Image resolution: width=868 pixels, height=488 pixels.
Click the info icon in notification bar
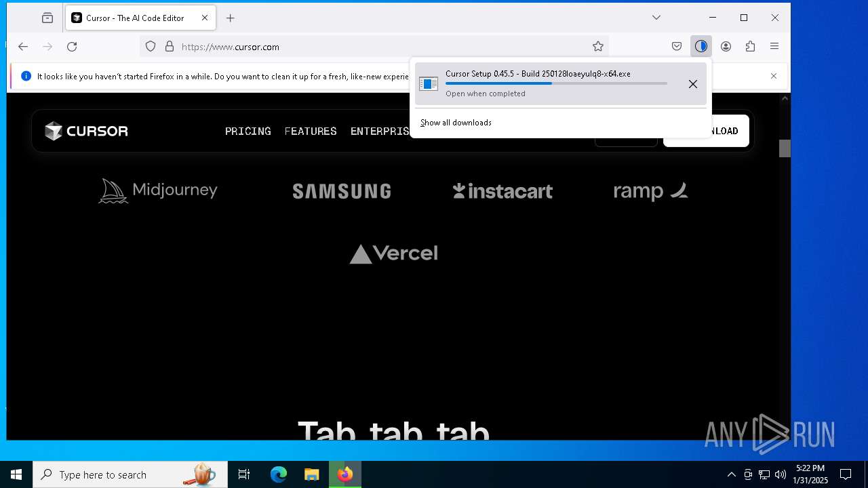click(x=26, y=77)
